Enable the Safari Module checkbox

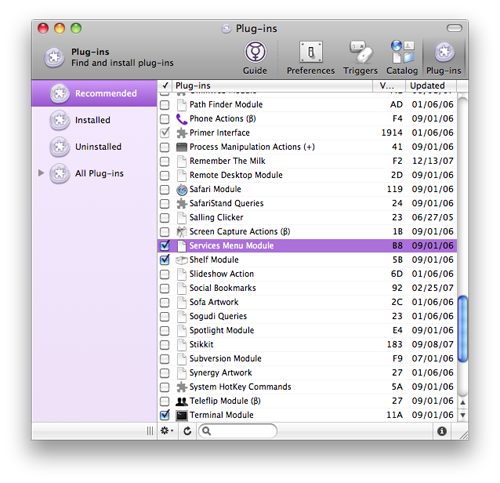[164, 190]
